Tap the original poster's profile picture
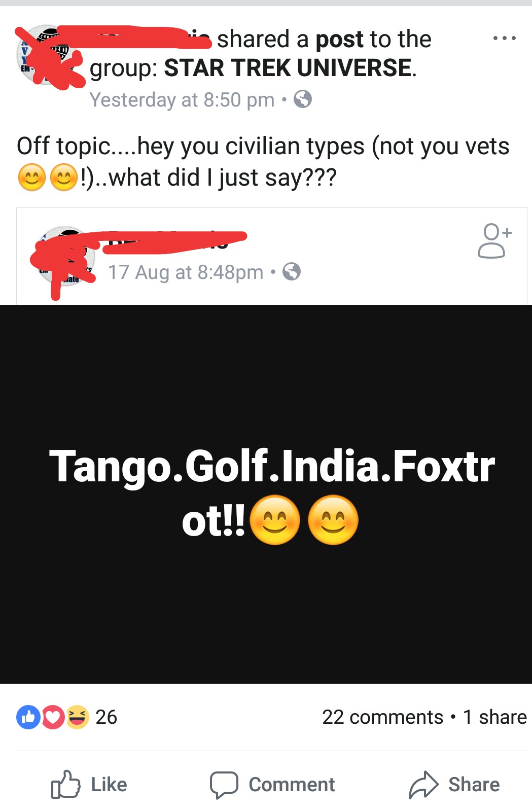 [65, 256]
